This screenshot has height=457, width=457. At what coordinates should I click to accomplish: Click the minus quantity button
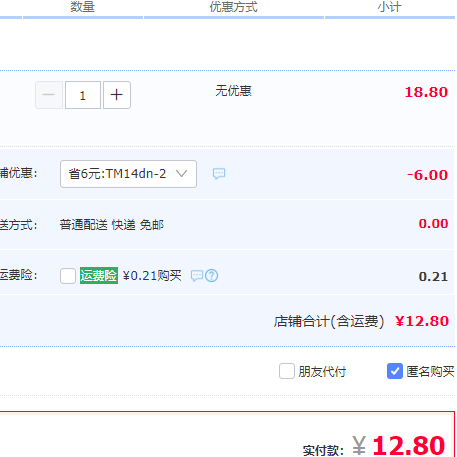click(x=49, y=95)
